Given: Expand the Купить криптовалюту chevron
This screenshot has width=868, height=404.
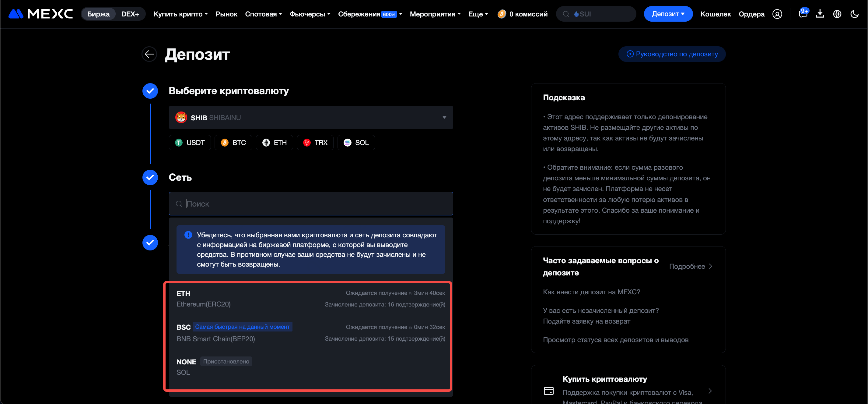Looking at the screenshot, I should [x=710, y=391].
